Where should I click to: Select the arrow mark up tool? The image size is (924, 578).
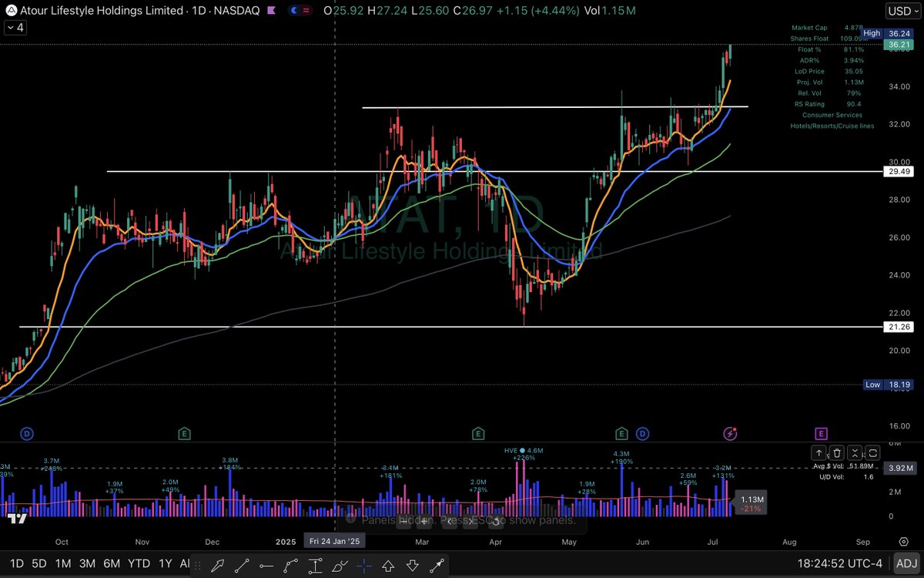pyautogui.click(x=389, y=565)
